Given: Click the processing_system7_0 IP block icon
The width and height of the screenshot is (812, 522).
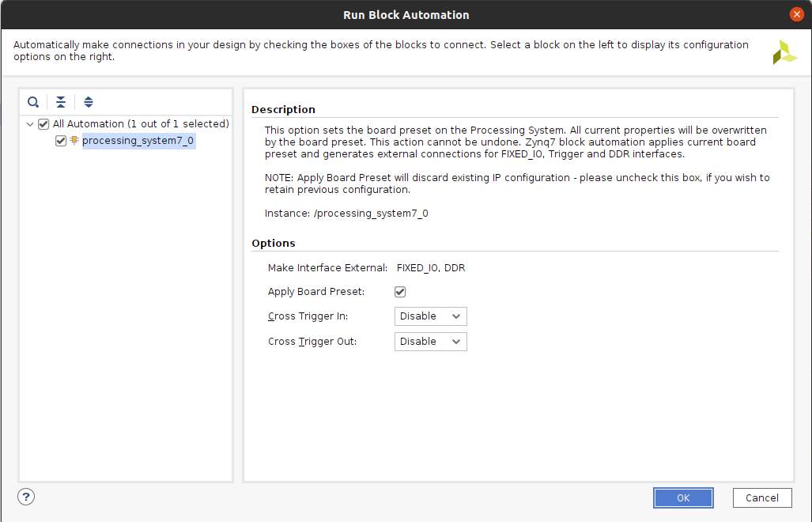Looking at the screenshot, I should coord(74,141).
